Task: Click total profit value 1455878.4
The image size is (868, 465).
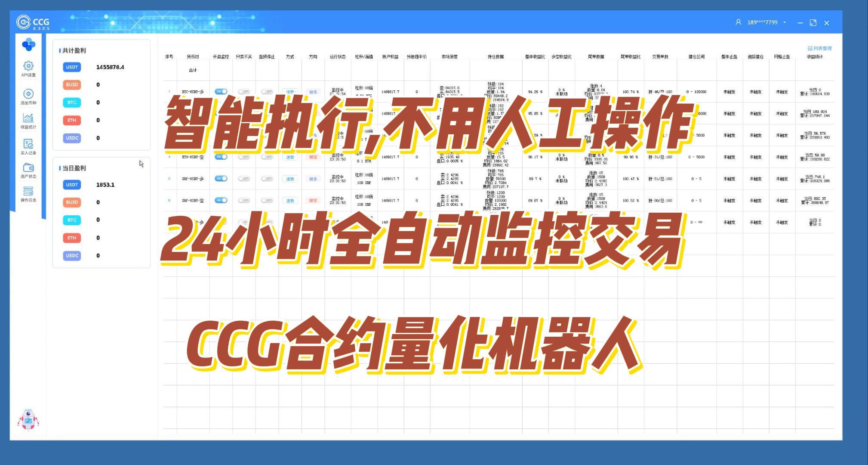Action: pyautogui.click(x=110, y=67)
